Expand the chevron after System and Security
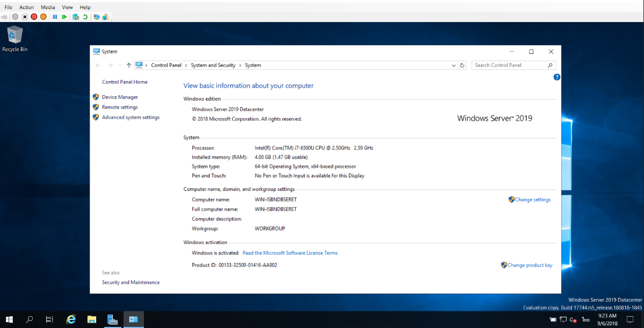 [x=240, y=66]
